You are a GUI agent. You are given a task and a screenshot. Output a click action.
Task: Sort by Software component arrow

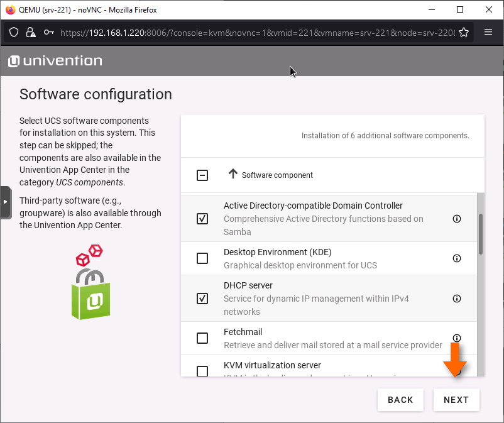233,174
